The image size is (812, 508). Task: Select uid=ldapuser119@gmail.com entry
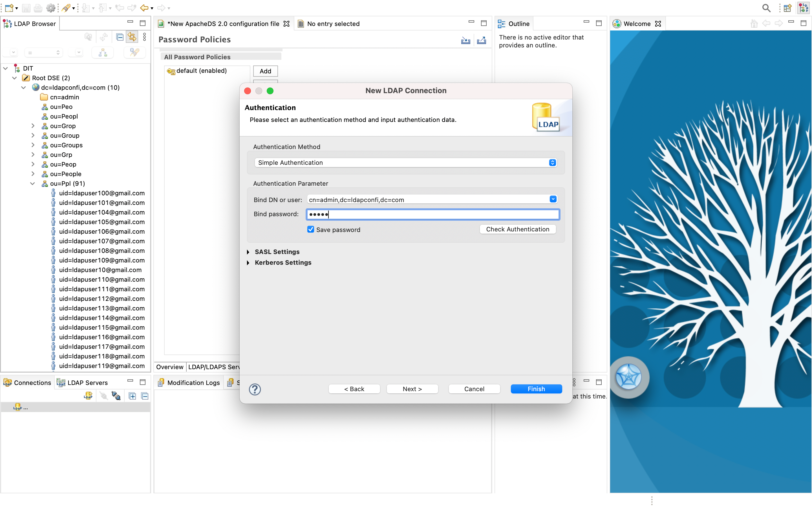pyautogui.click(x=98, y=366)
